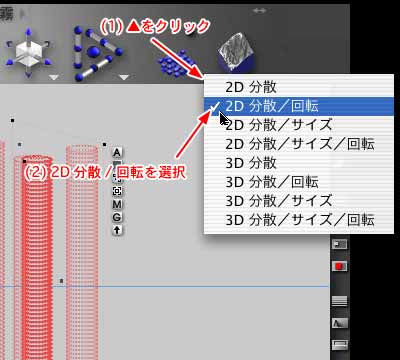Select the Resize cube tool

[x=28, y=53]
